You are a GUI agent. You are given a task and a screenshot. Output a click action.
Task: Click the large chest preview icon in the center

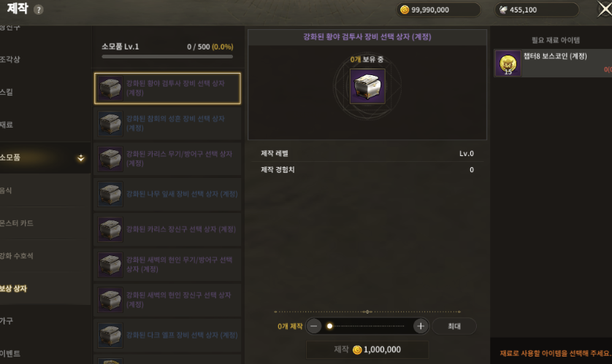click(367, 86)
